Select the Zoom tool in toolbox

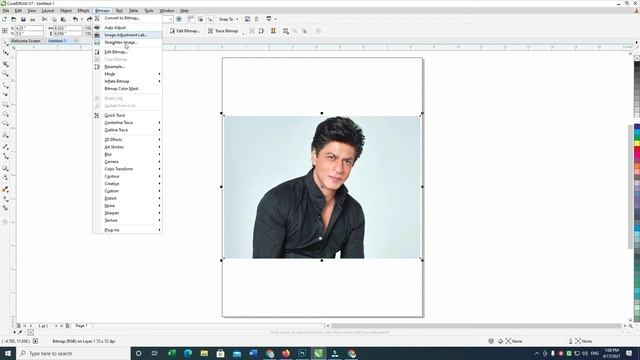(x=5, y=74)
